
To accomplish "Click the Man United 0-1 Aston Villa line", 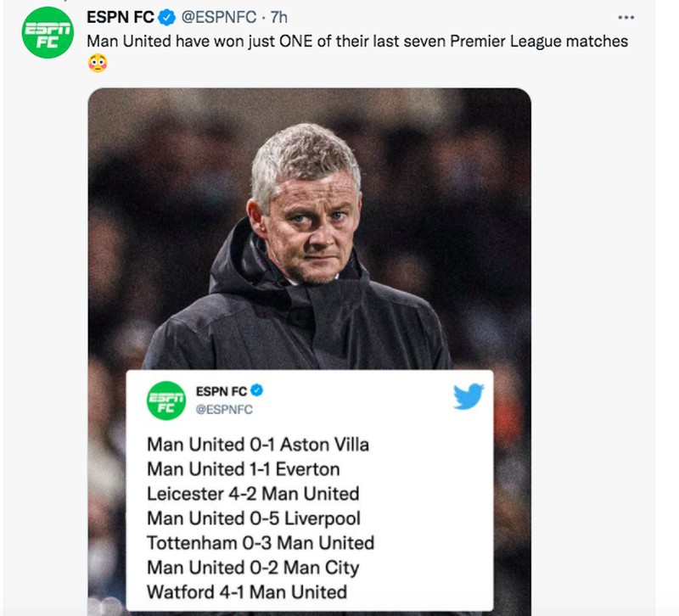I will [258, 444].
